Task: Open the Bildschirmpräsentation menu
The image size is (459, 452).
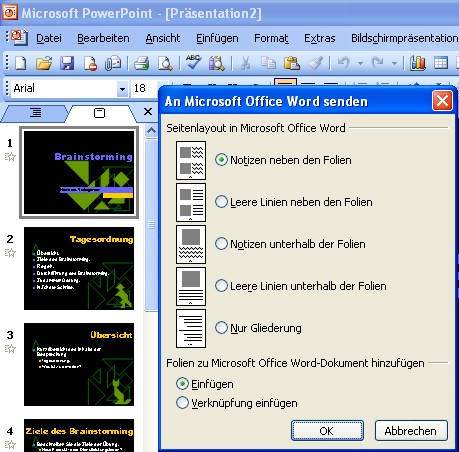Action: (x=405, y=38)
